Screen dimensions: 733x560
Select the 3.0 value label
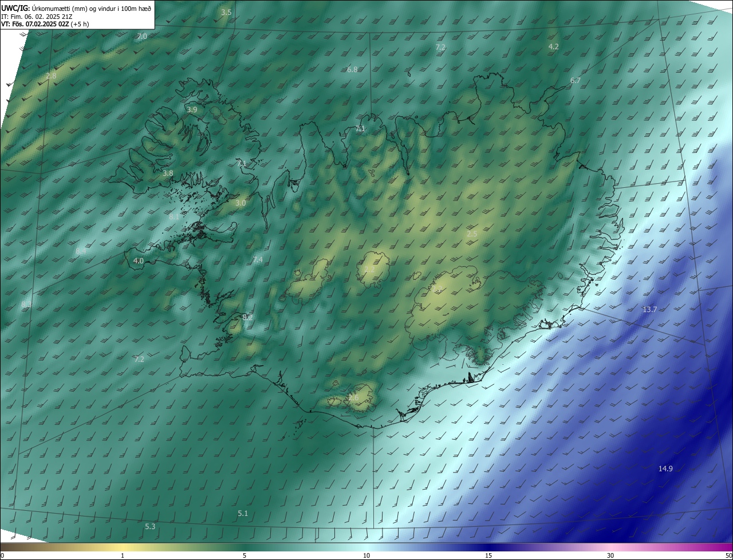point(241,203)
